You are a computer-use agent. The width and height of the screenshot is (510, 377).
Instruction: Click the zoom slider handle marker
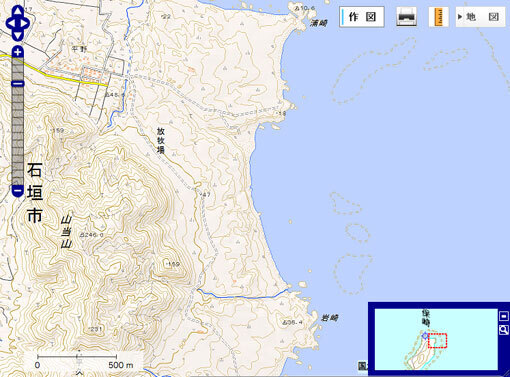[x=18, y=83]
